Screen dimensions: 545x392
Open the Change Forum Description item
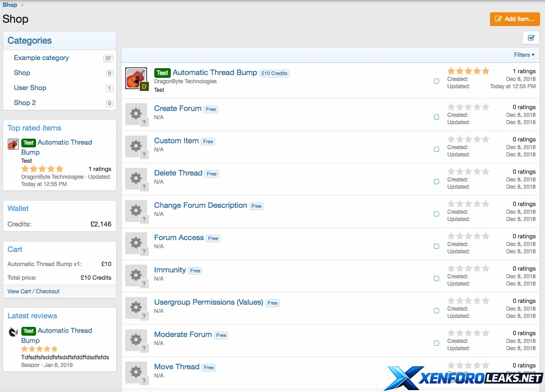(x=200, y=206)
